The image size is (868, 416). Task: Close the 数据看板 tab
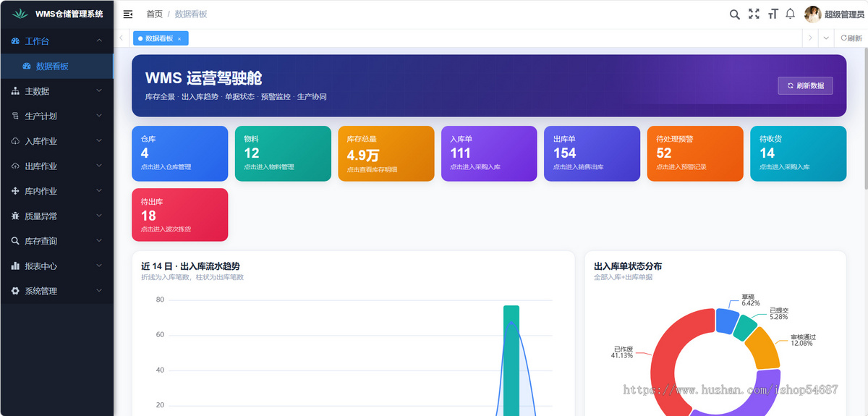179,38
